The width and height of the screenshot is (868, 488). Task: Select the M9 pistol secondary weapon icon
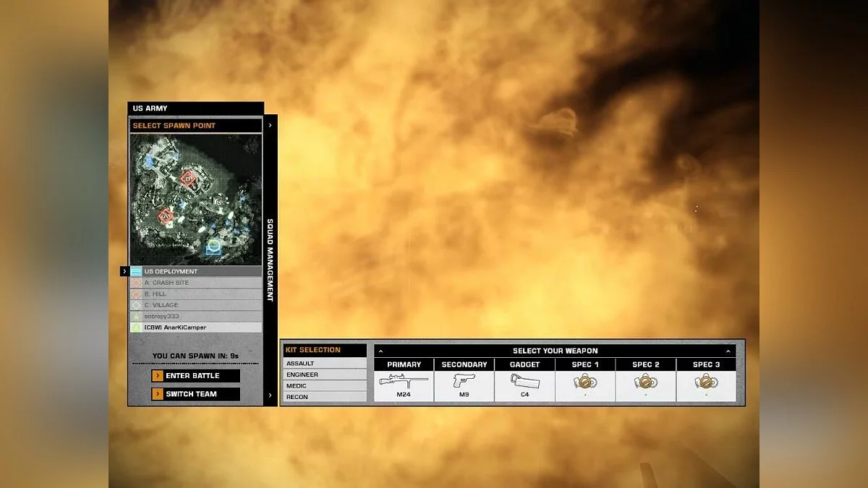[x=464, y=381]
